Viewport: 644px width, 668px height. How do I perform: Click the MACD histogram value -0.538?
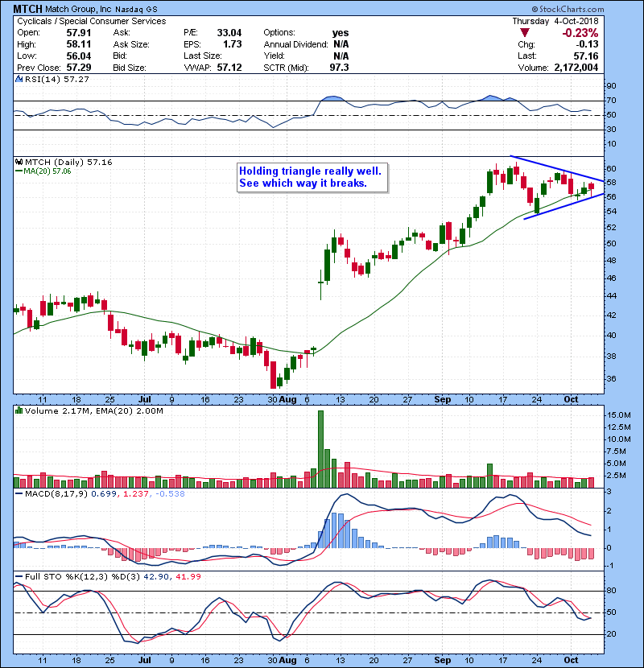tap(170, 494)
